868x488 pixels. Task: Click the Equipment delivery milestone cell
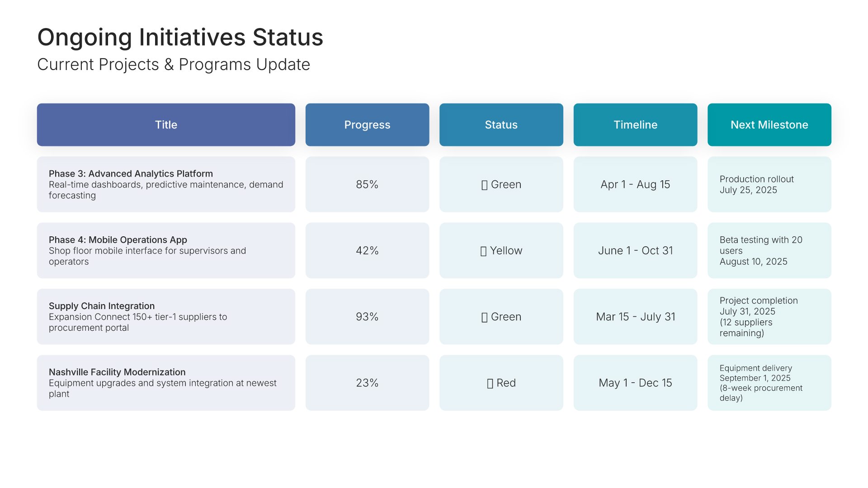click(769, 383)
